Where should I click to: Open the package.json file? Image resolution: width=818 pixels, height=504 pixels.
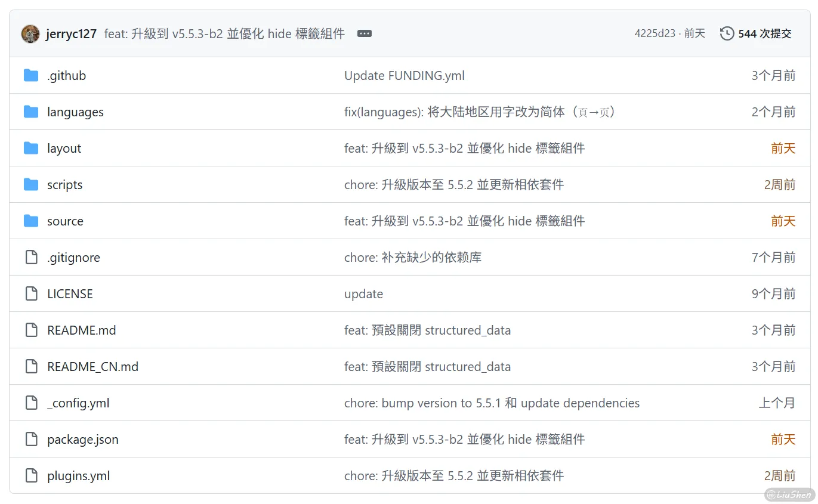pos(82,440)
